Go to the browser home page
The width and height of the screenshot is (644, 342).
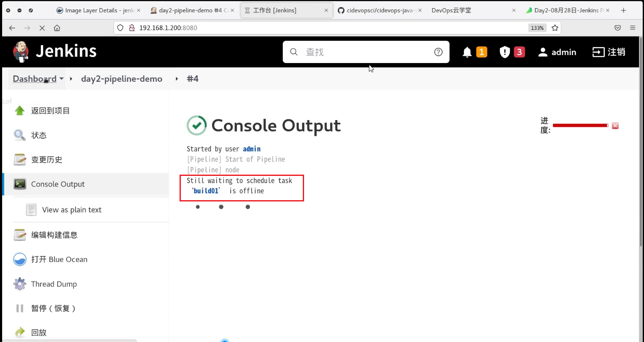tap(57, 28)
